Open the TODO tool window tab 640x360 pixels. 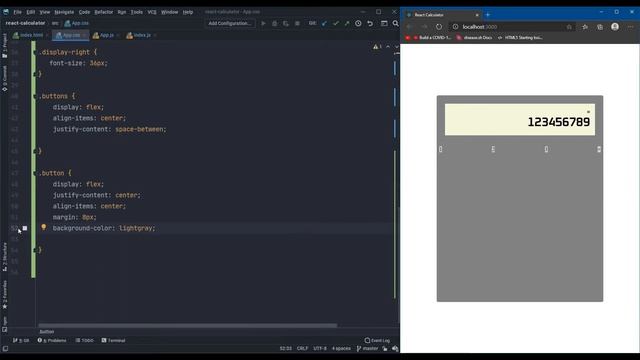84,340
